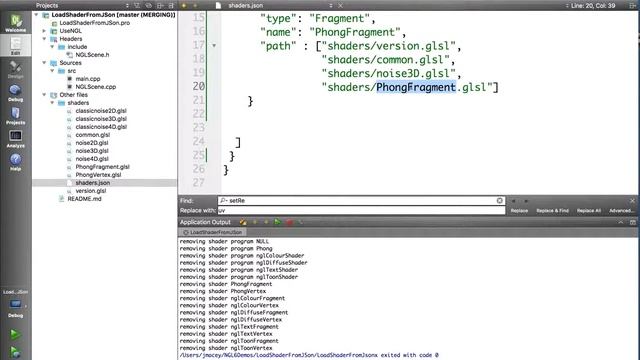Click into the Replace with field
This screenshot has width=640, height=360.
click(361, 211)
